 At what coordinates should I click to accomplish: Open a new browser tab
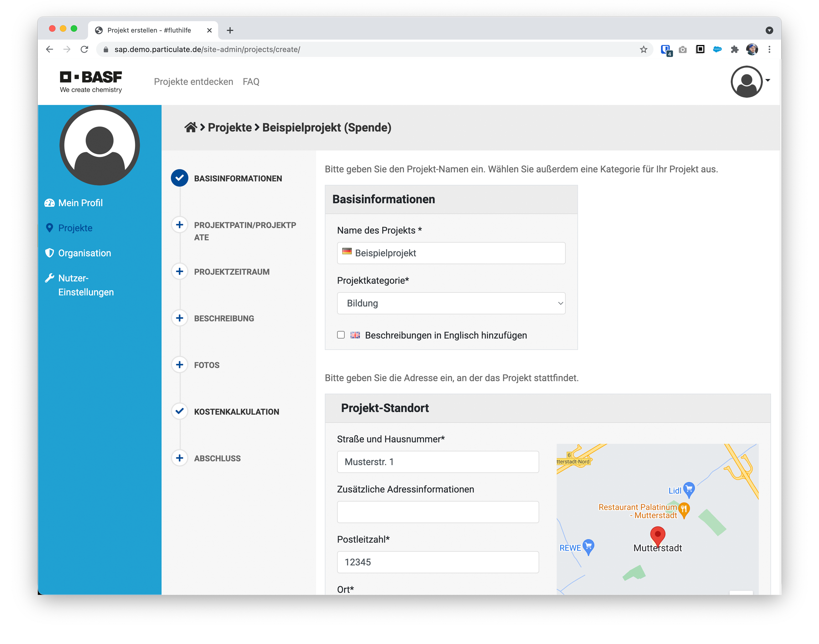(230, 30)
